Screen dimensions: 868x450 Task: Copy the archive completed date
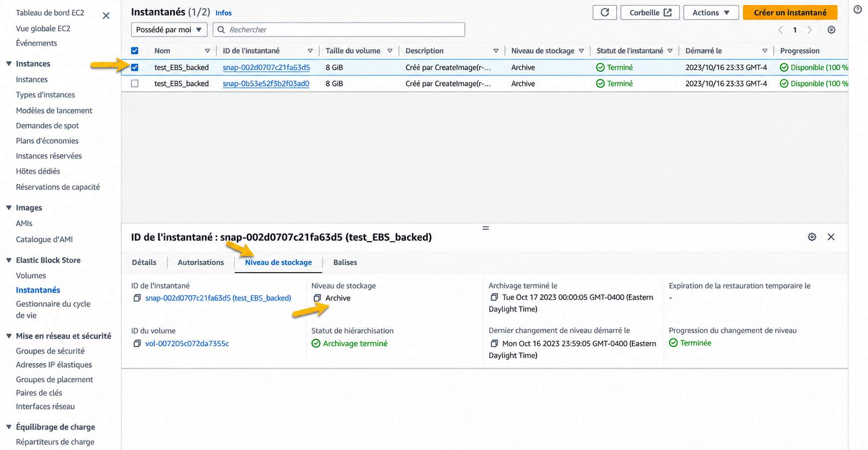click(x=494, y=297)
